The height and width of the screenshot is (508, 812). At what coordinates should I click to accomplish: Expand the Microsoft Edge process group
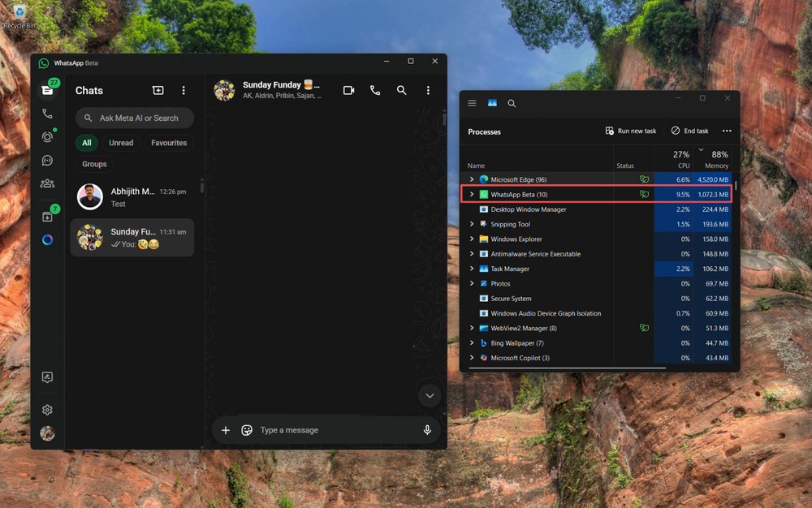(472, 179)
